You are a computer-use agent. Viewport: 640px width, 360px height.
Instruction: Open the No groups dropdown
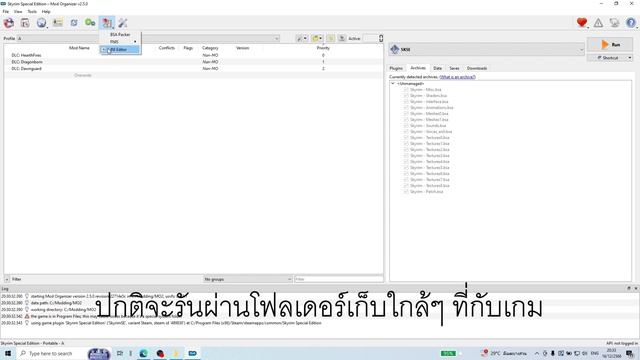coord(247,279)
